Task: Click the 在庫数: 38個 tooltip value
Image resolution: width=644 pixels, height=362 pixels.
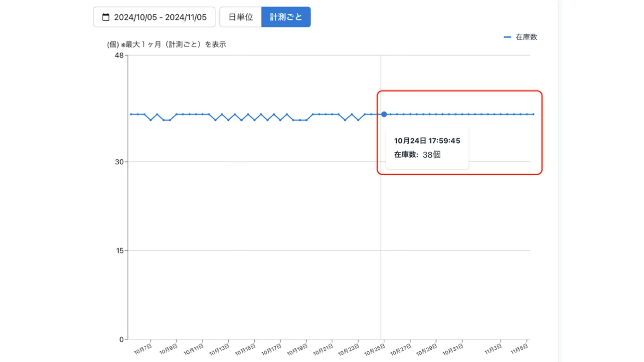Action: pyautogui.click(x=417, y=155)
